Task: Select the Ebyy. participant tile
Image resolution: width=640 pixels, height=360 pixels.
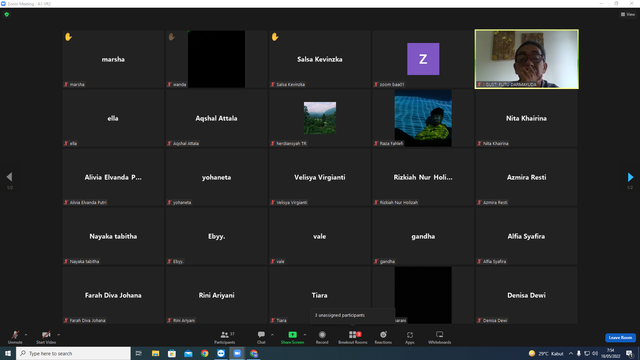Action: (216, 236)
